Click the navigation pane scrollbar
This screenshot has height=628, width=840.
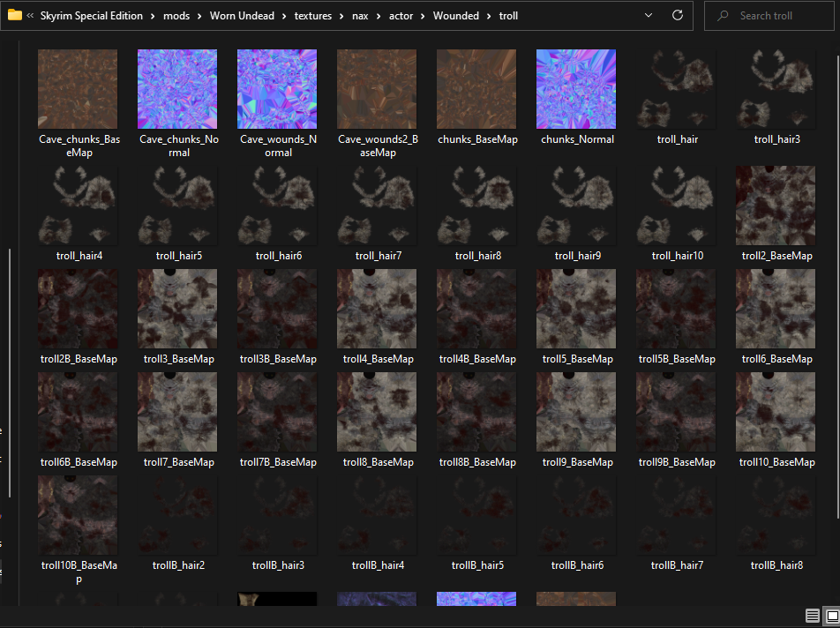click(10, 373)
